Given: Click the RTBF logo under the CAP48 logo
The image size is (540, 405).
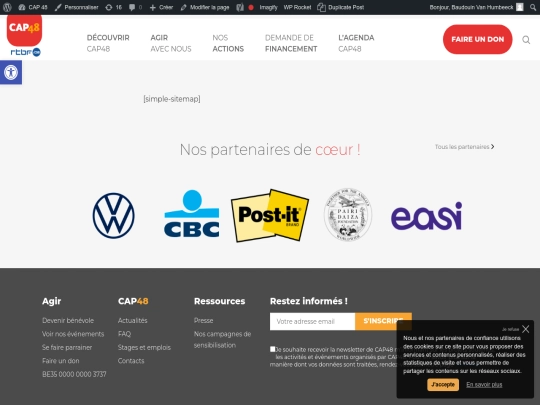Looking at the screenshot, I should 25,52.
